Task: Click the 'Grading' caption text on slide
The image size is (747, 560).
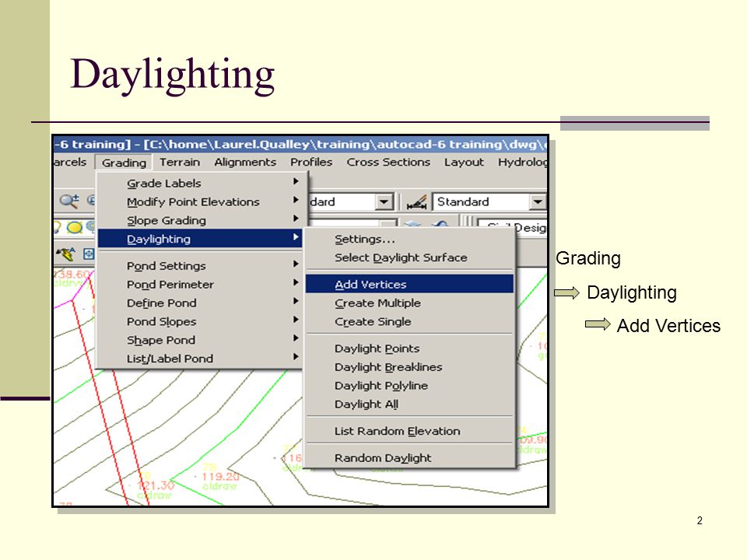Action: coord(588,258)
